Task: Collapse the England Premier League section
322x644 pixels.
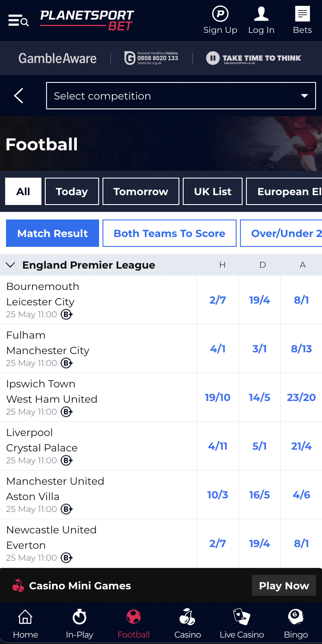Action: (10, 265)
